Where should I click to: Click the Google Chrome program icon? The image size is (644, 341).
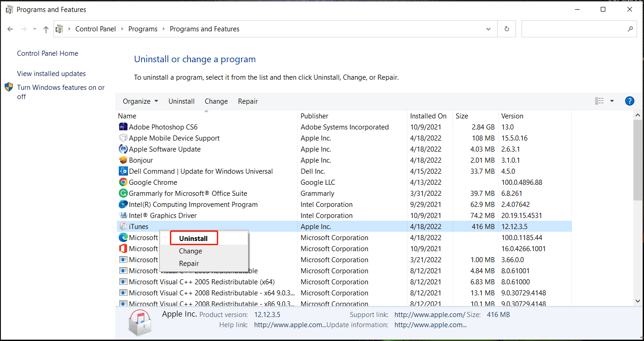123,182
